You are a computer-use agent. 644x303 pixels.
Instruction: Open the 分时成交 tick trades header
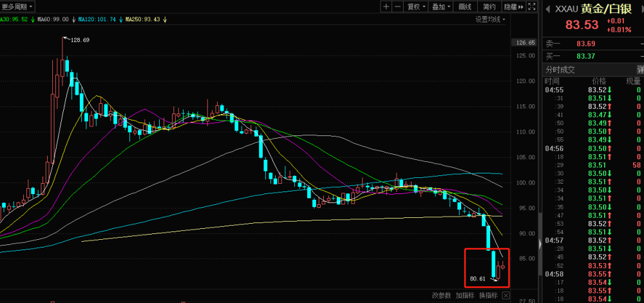tap(560, 70)
